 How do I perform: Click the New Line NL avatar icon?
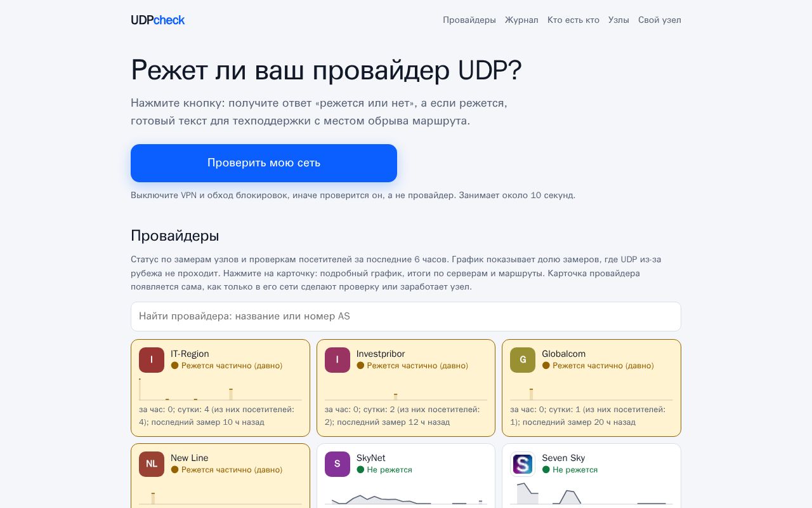click(x=152, y=464)
